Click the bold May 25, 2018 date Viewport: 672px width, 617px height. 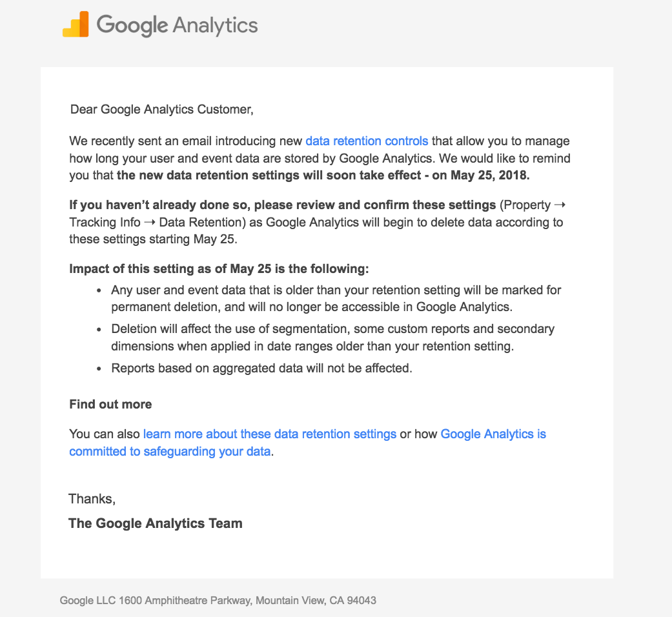(x=490, y=176)
